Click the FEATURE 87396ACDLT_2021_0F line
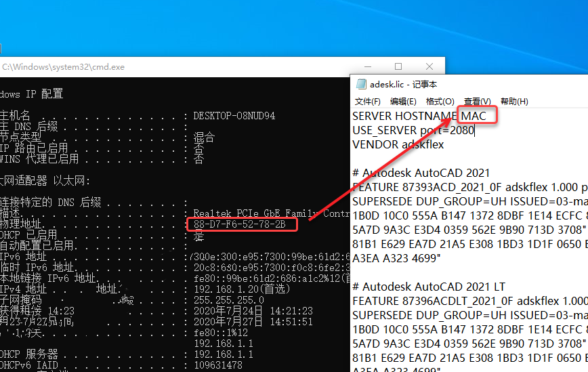The image size is (588, 372). click(x=470, y=301)
